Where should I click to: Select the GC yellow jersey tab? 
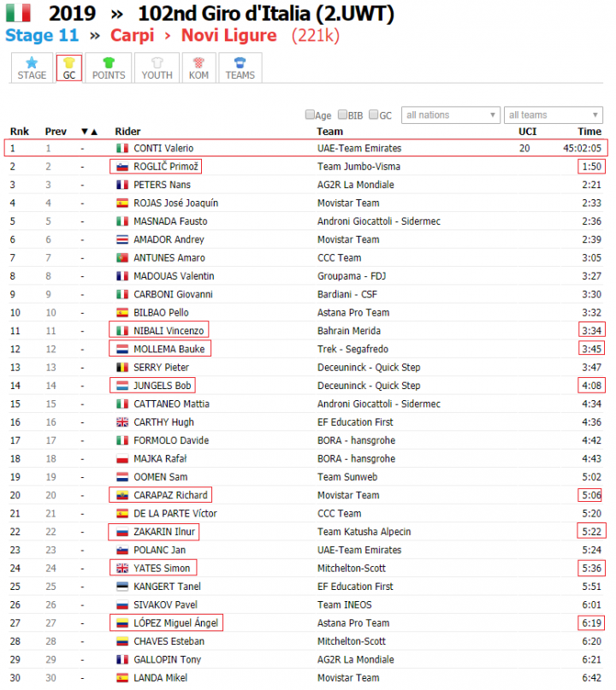69,68
